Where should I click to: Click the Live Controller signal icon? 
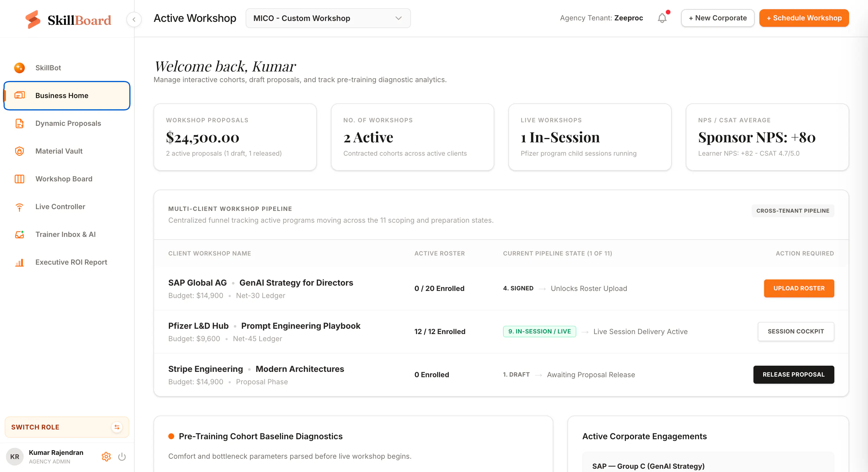[x=19, y=207]
